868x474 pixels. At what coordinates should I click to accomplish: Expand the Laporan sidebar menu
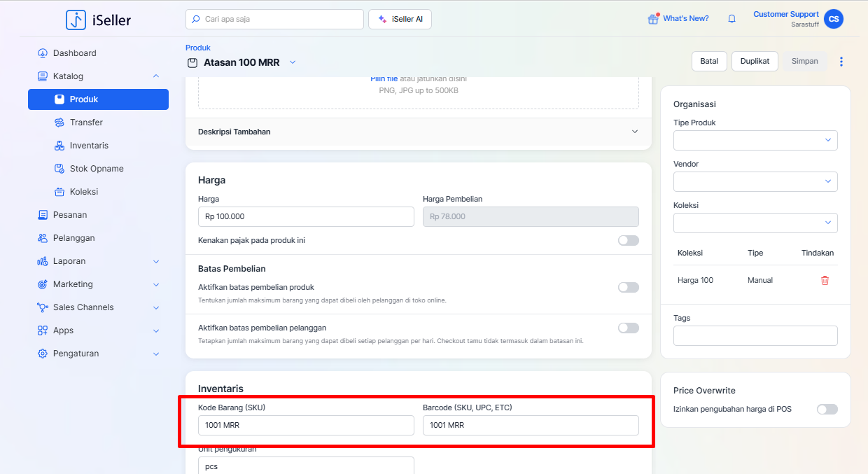(x=155, y=261)
